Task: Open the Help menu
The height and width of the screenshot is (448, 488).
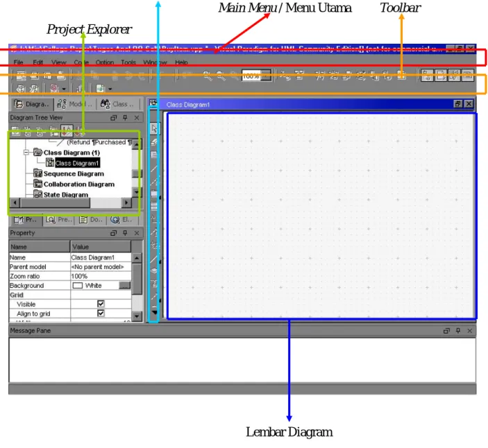Action: tap(181, 62)
